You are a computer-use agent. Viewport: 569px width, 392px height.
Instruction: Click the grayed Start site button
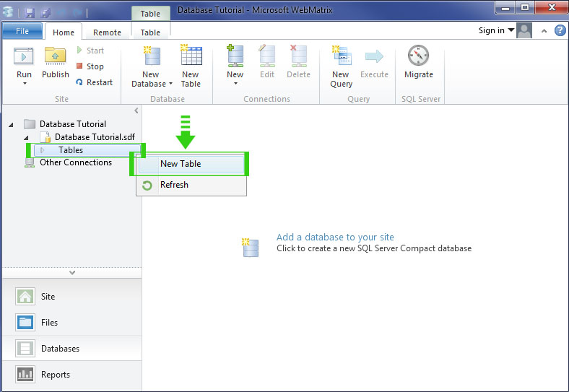(90, 51)
